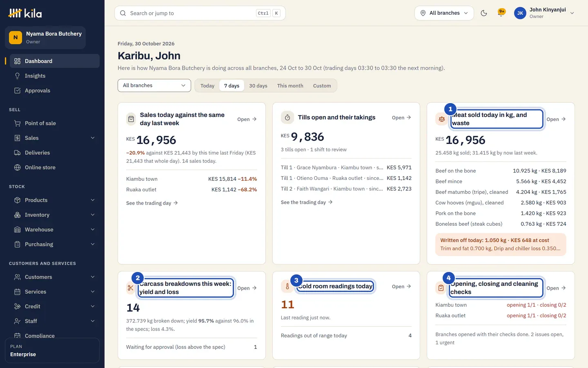588x368 pixels.
Task: Open the All branches dropdown in top bar
Action: 444,13
